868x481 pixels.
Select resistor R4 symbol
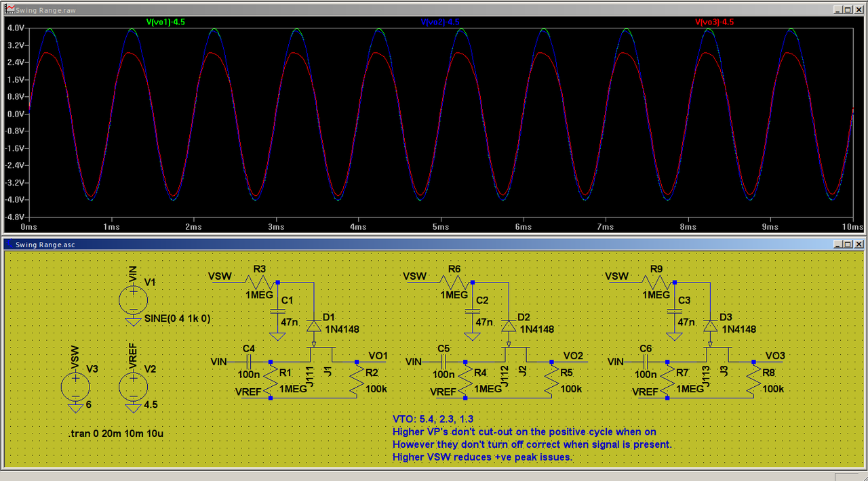466,380
